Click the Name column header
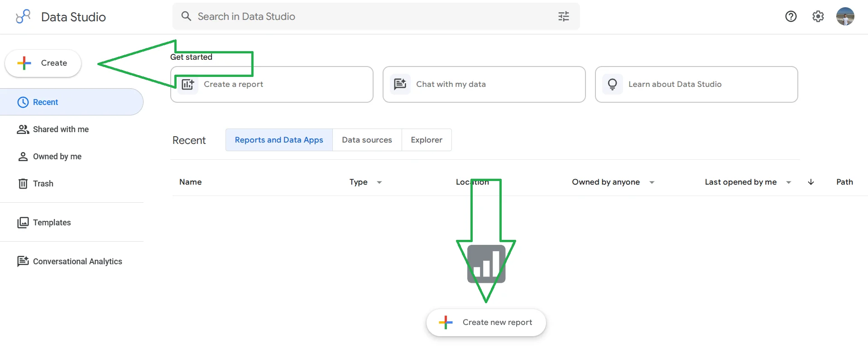Screen dimensions: 868x348 coord(191,182)
